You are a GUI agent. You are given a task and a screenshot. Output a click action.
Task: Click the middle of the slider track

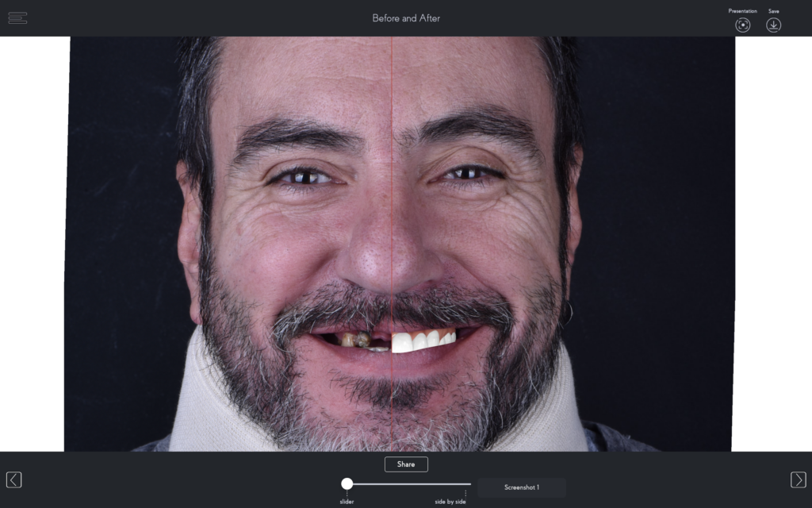coord(408,483)
